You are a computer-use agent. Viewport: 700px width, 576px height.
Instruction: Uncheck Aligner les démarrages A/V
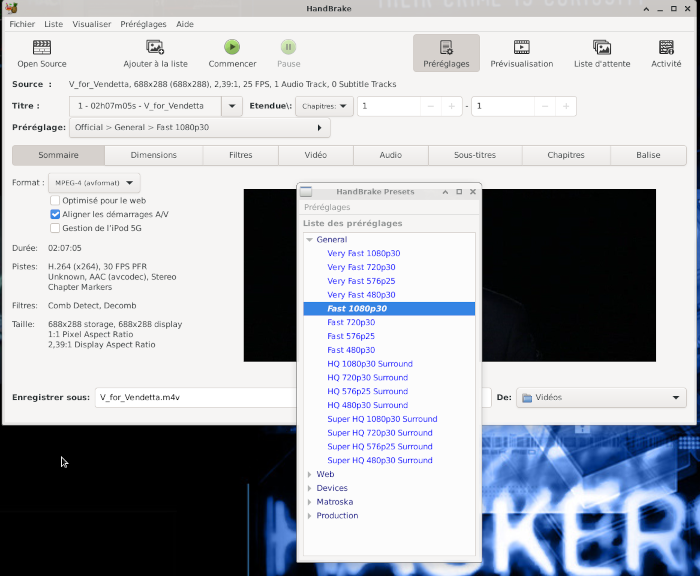[55, 214]
